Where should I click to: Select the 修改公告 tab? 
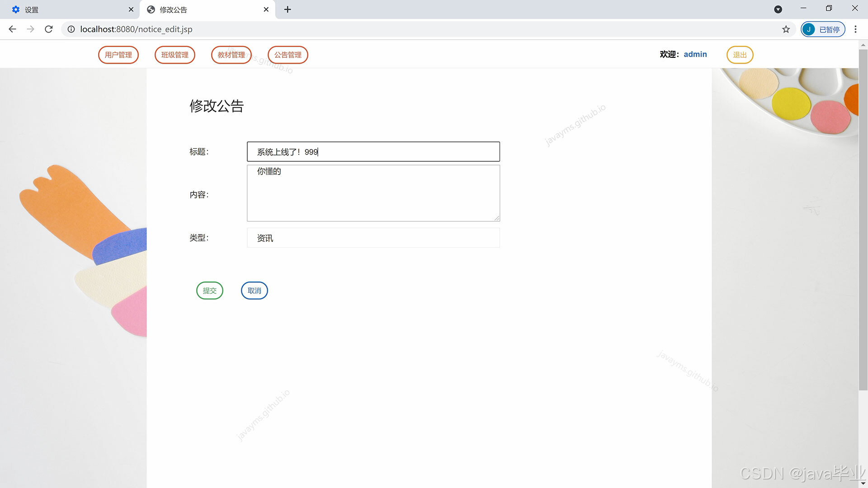[x=207, y=9]
